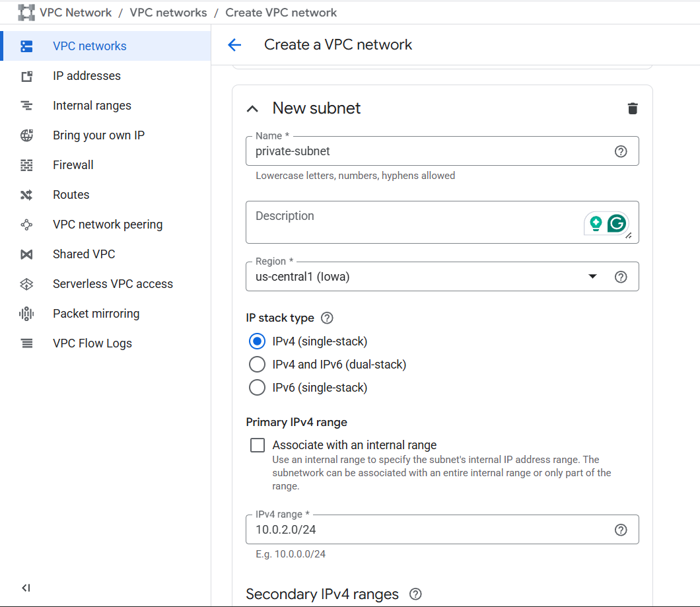Viewport: 700px width, 607px height.
Task: Click the subnet Name input field
Action: (x=429, y=151)
